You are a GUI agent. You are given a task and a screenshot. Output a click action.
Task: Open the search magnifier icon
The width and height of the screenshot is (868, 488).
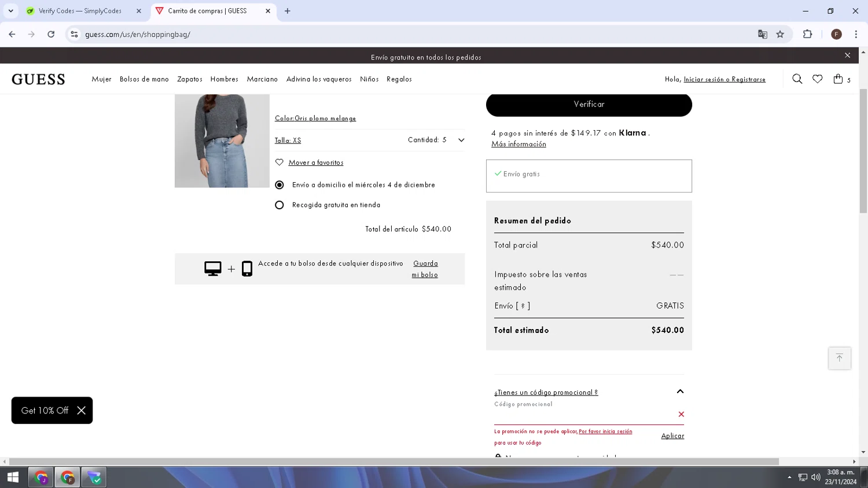(797, 79)
